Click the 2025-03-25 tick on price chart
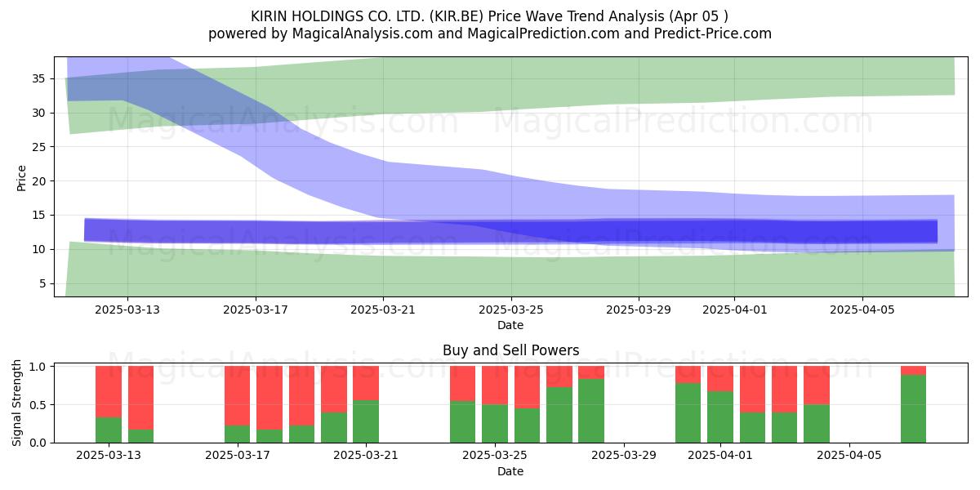The height and width of the screenshot is (490, 980). 511,310
